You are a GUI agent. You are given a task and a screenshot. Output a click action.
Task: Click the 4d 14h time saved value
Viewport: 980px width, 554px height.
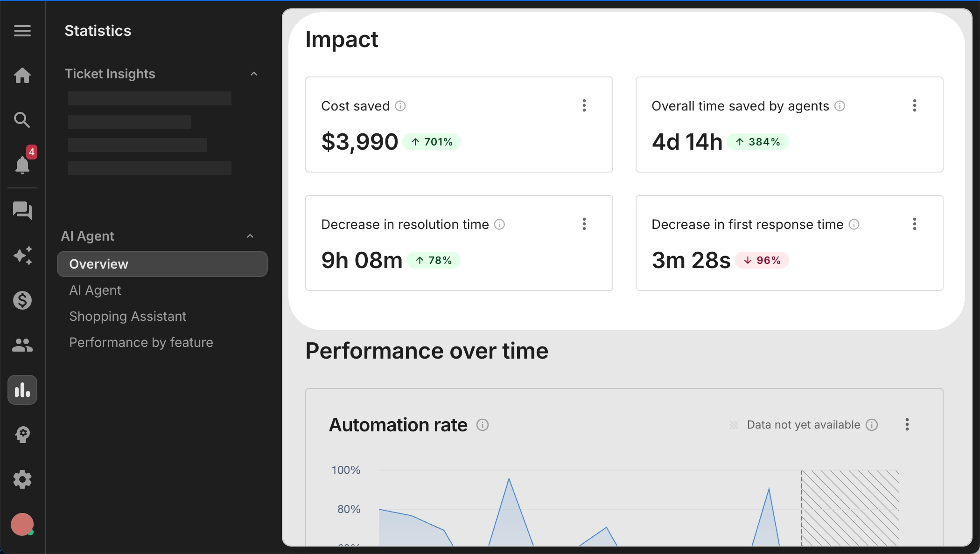click(687, 142)
